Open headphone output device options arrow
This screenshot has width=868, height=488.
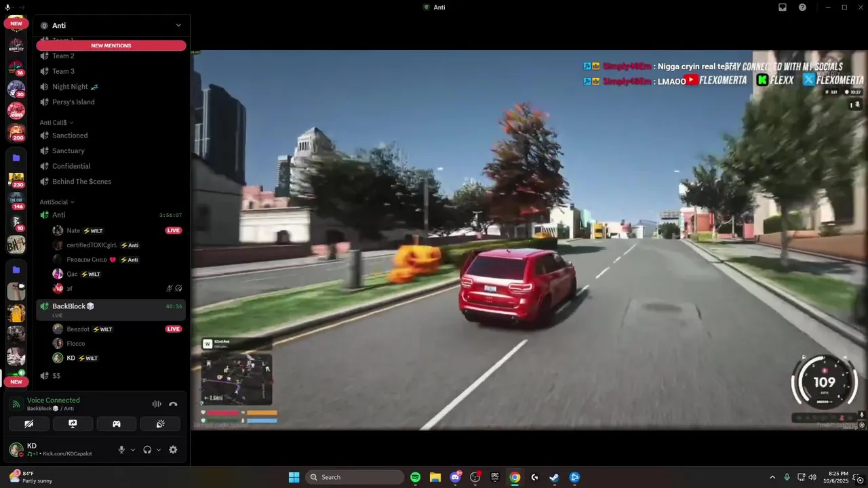pos(159,449)
